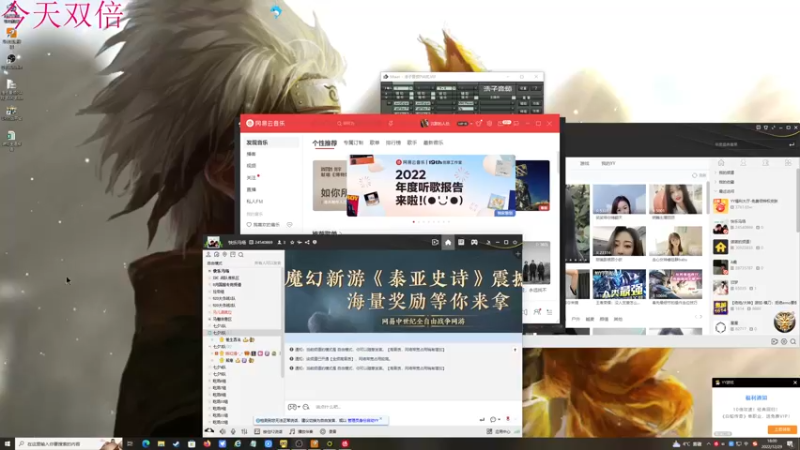Select red-text channel in channel tree
The height and width of the screenshot is (450, 800).
(222, 312)
